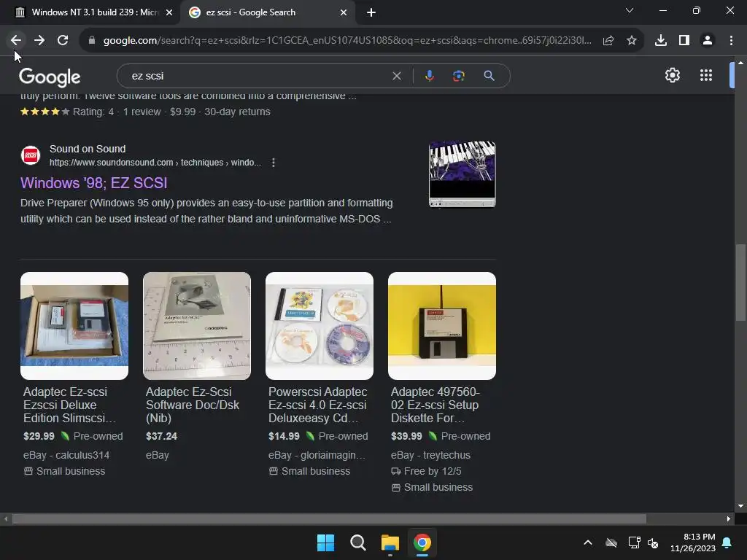747x560 pixels.
Task: Click the horizontal scrollbar thumb
Action: (329, 518)
